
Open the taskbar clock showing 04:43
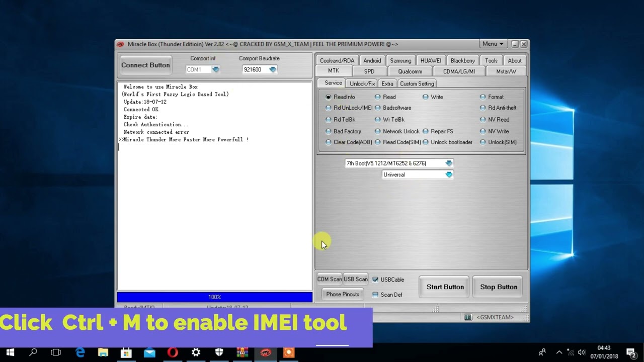pos(604,352)
